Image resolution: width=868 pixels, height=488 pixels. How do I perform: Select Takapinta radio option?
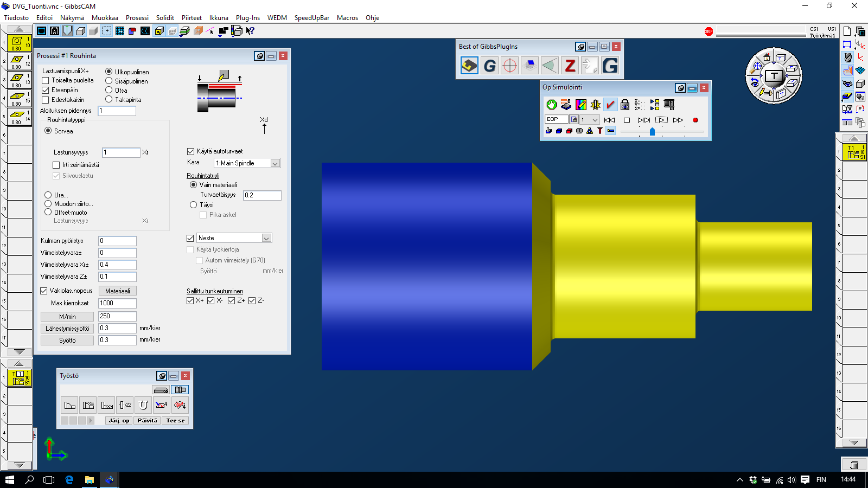[x=109, y=99]
